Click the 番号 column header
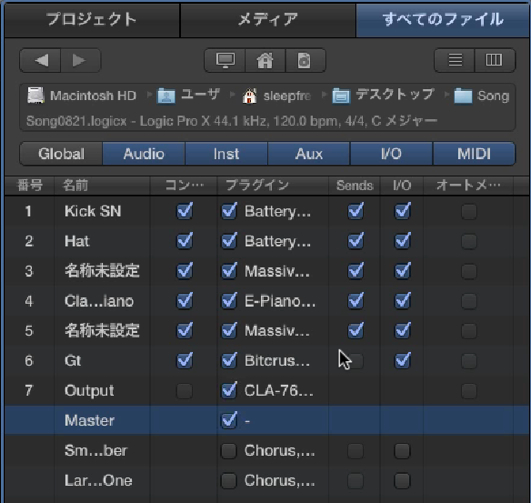Screen dimensions: 531x503 tap(30, 185)
